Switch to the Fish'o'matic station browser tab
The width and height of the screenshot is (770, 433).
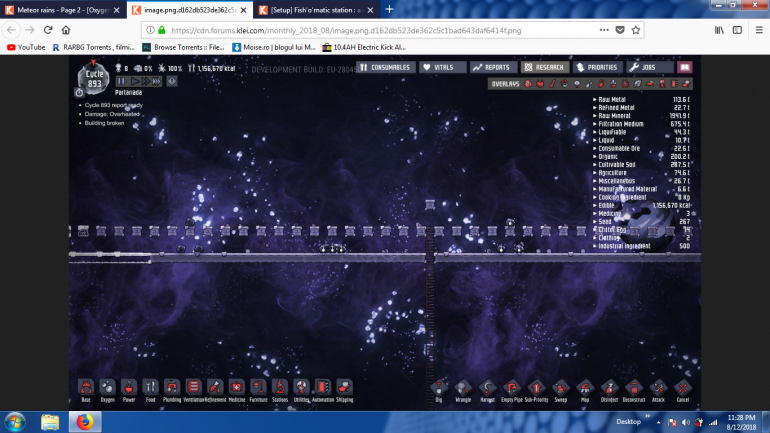(x=316, y=10)
